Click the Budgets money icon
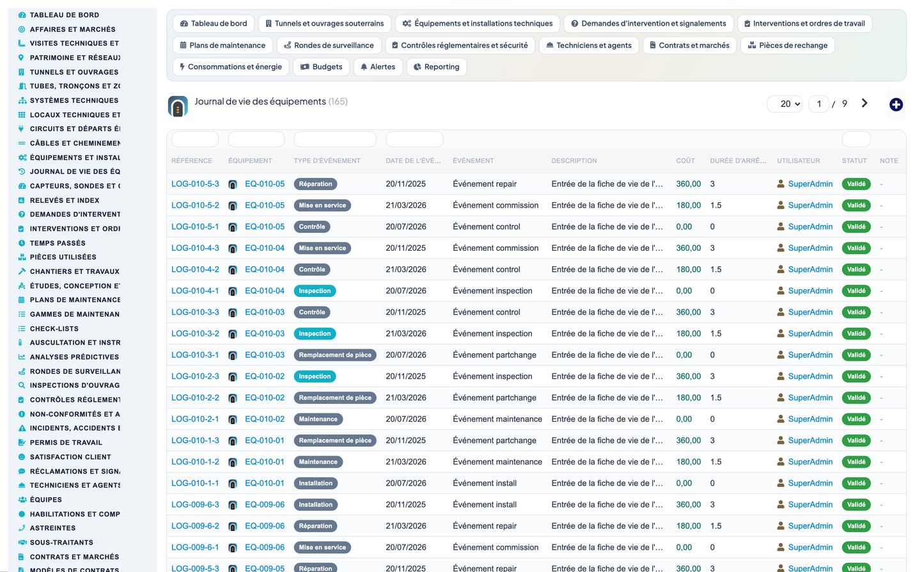Screen dimensions: 924x572 pyautogui.click(x=305, y=67)
